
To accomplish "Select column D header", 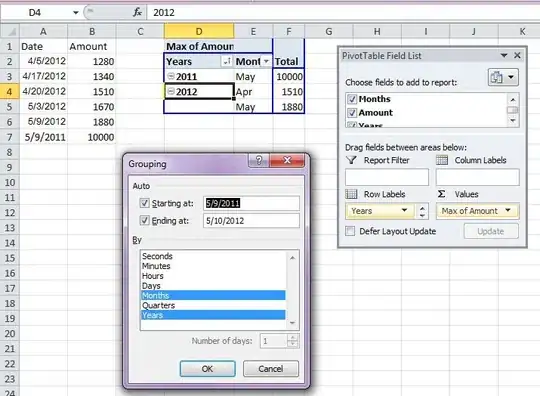I will pyautogui.click(x=199, y=31).
